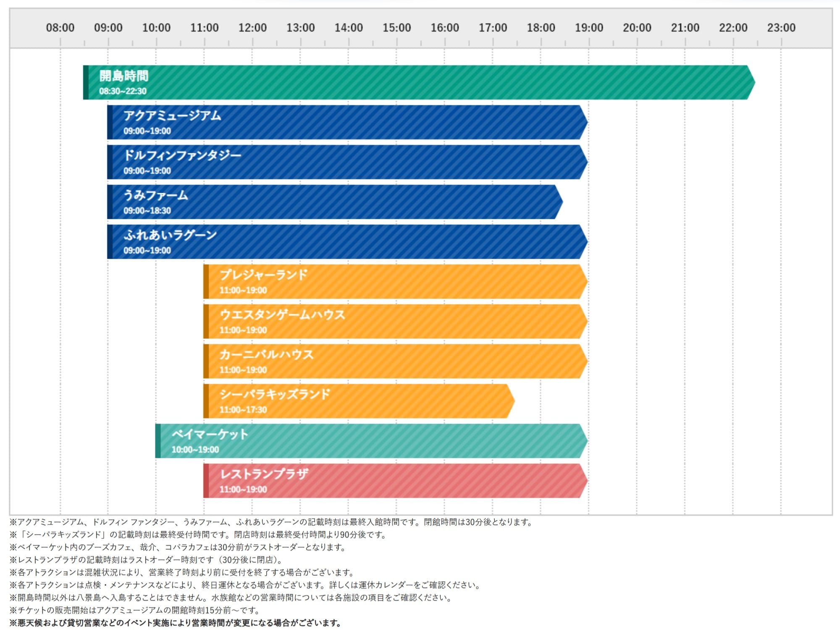
Task: Select the 15:00 timeline label
Action: (x=396, y=28)
